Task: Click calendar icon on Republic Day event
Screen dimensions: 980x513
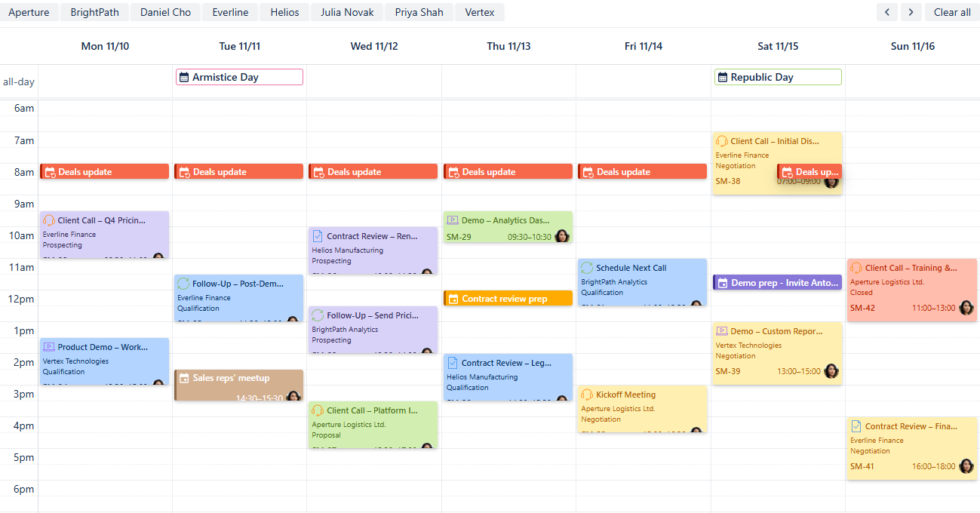Action: click(x=723, y=77)
